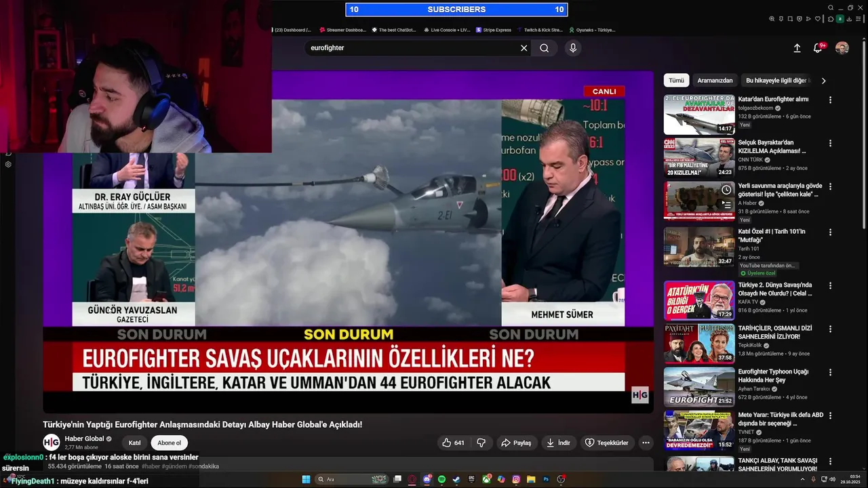Join the channel with Katıl
The width and height of the screenshot is (868, 488).
pyautogui.click(x=134, y=443)
